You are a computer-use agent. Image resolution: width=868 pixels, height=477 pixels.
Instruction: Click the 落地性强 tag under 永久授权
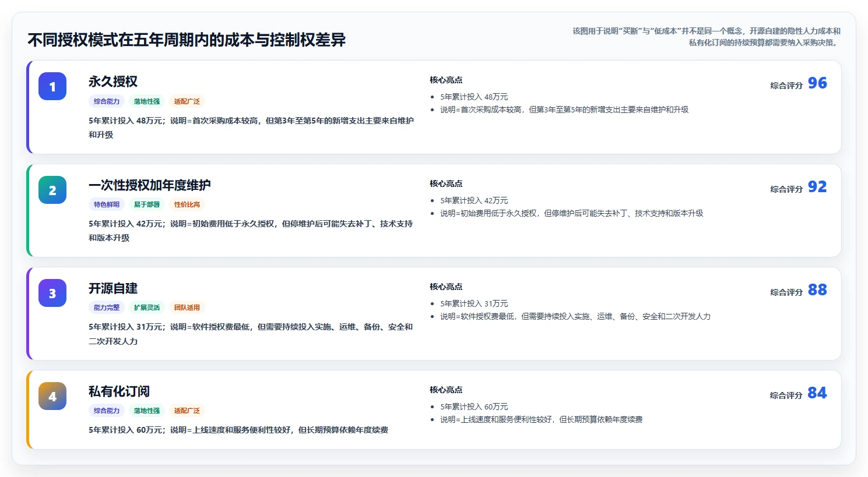[x=147, y=101]
